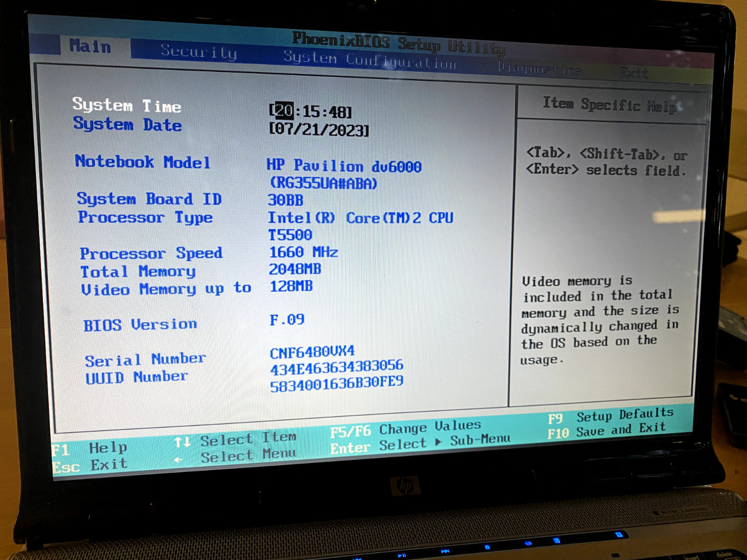
Task: Click the Tab, Shift-Tab help text
Action: click(607, 161)
